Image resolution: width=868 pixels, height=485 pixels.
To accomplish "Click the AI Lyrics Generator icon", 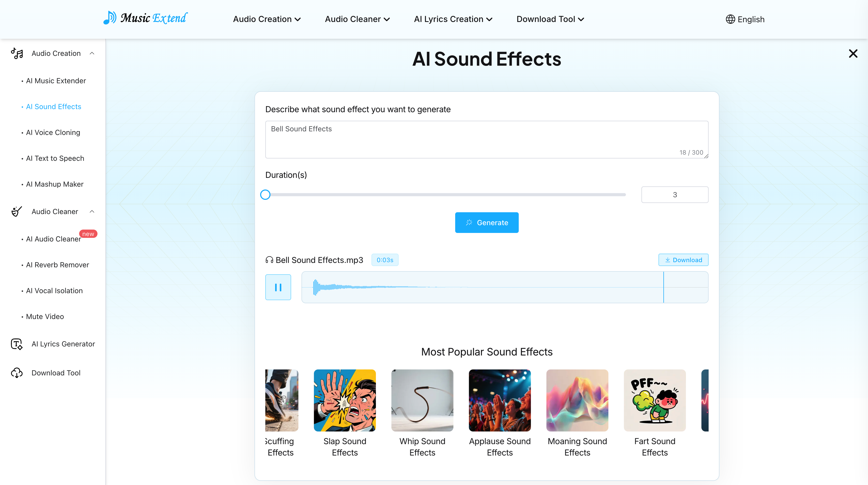I will coord(17,344).
